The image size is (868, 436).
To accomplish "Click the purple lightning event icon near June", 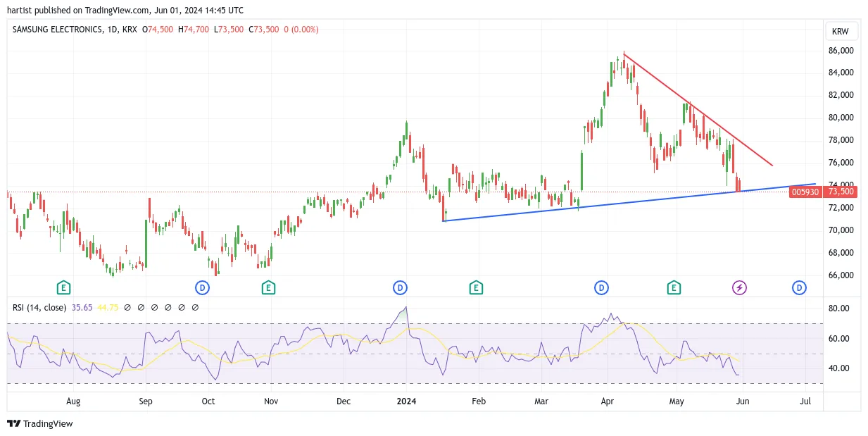I will tap(739, 287).
